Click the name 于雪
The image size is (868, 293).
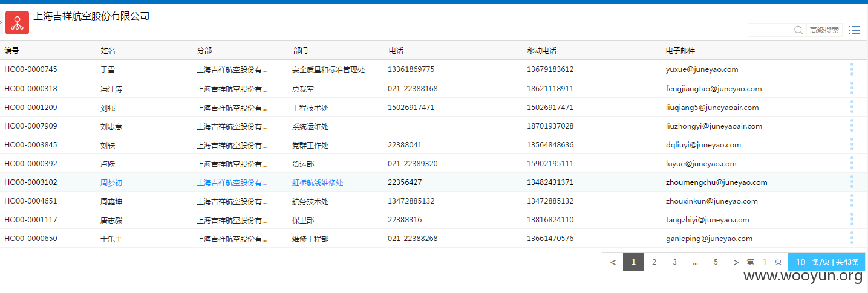[x=108, y=69]
